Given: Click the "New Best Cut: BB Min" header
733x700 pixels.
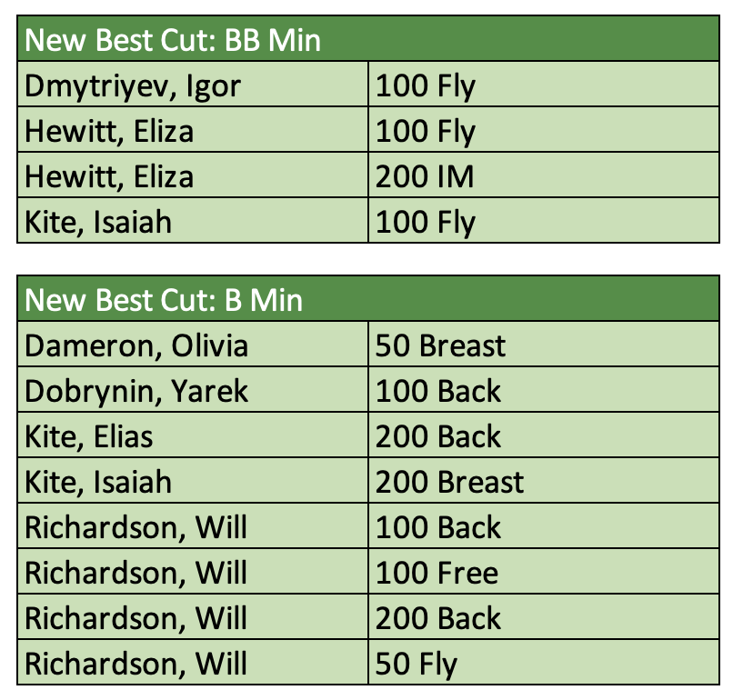Looking at the screenshot, I should (x=173, y=40).
